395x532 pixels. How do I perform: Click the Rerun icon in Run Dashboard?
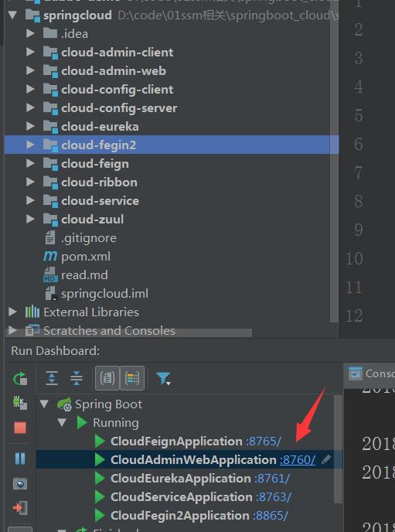[x=19, y=378]
